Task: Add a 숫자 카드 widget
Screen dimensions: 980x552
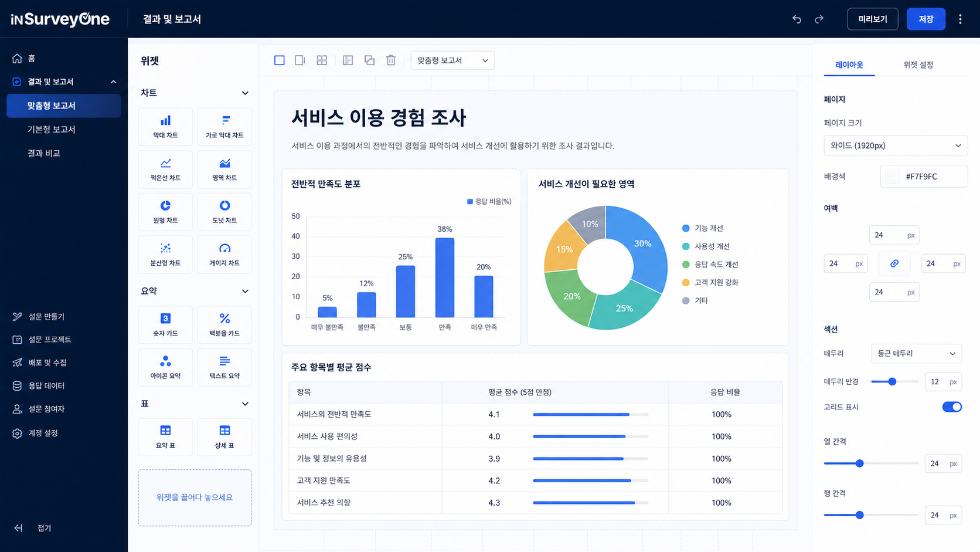Action: (x=165, y=324)
